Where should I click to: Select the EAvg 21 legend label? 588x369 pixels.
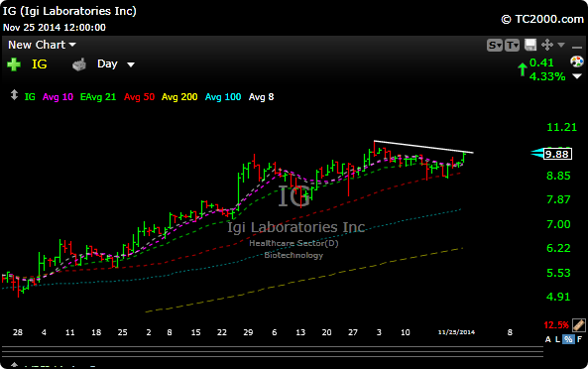(98, 97)
